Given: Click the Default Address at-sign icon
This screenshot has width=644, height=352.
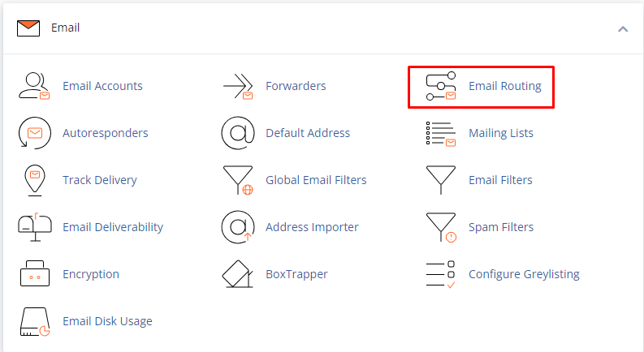Looking at the screenshot, I should pyautogui.click(x=238, y=133).
